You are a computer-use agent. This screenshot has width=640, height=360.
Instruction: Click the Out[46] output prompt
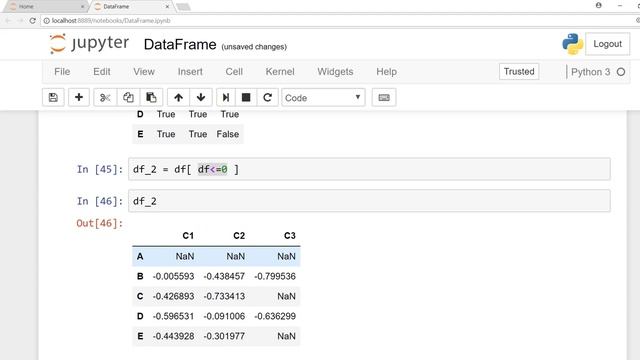pyautogui.click(x=100, y=223)
